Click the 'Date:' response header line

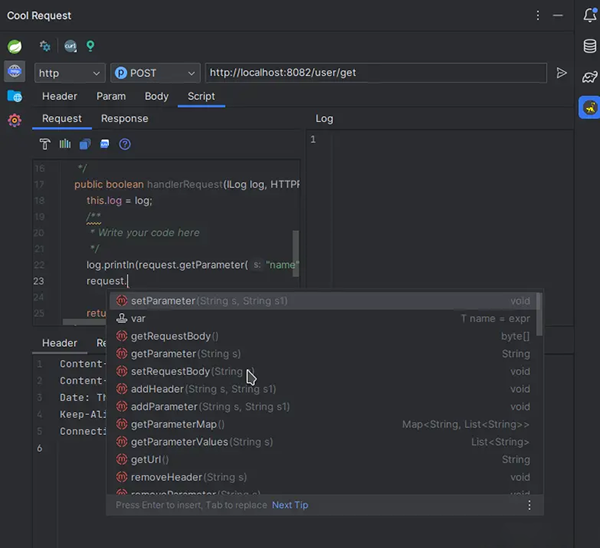click(x=83, y=398)
